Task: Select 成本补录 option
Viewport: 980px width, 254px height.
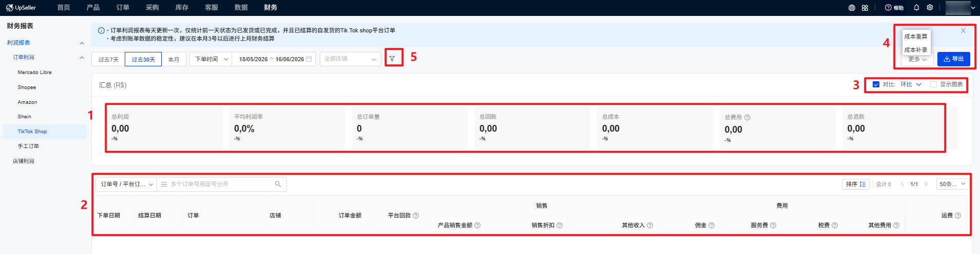Action: [916, 50]
